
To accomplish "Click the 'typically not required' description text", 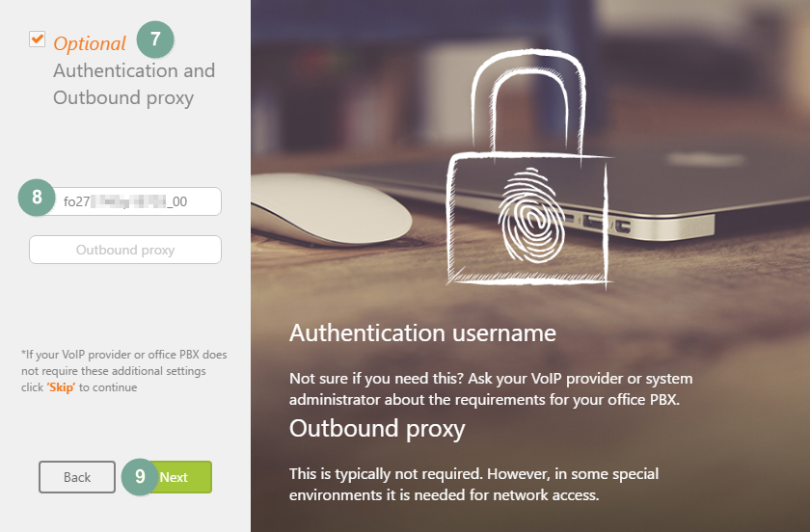I will 473,485.
